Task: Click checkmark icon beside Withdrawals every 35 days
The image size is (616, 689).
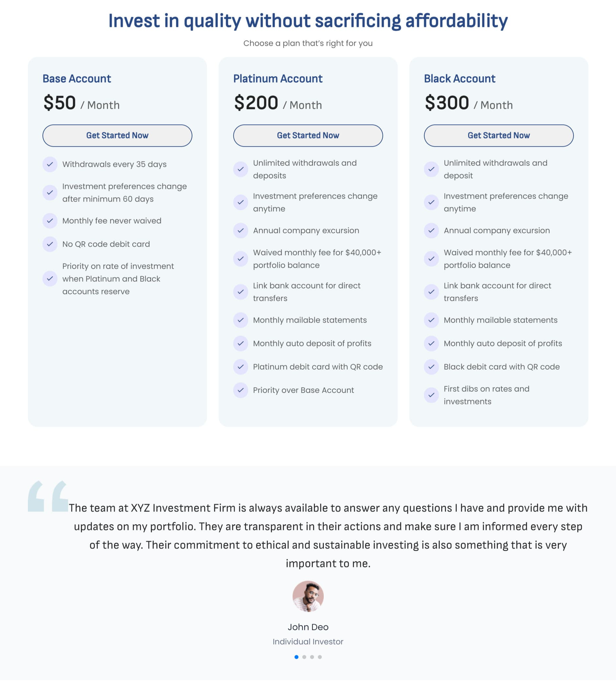Action: pos(50,164)
